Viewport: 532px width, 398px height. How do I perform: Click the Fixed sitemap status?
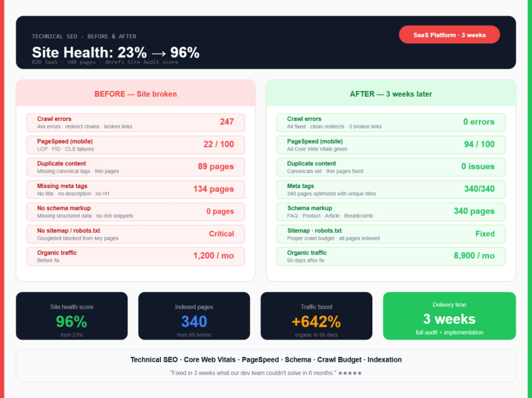coord(485,234)
